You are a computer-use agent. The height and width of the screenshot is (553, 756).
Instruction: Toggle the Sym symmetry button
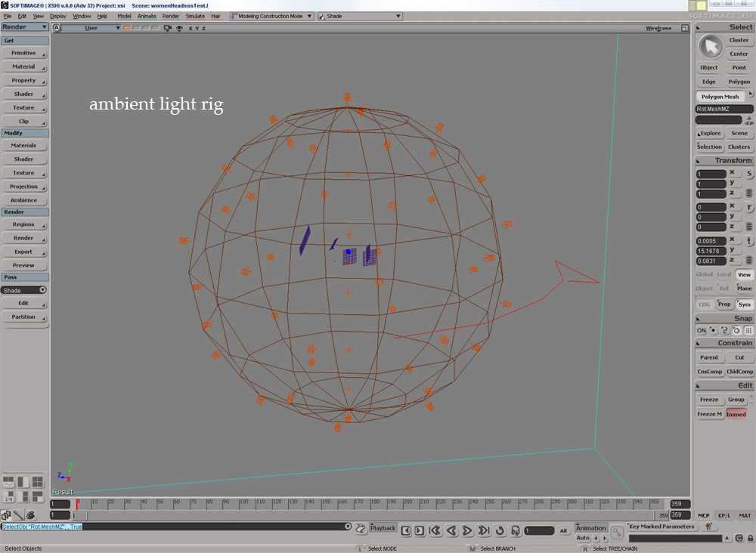click(x=745, y=304)
